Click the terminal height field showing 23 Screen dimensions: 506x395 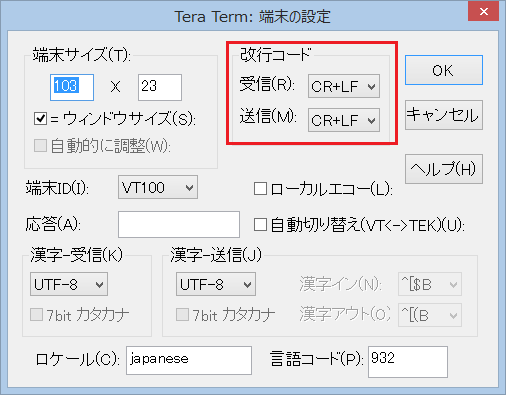coord(160,87)
